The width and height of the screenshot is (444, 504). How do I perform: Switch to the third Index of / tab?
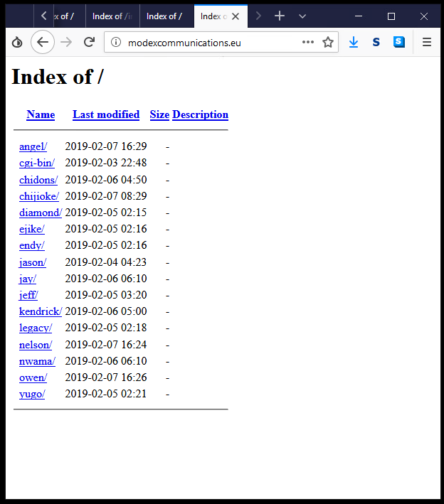click(165, 16)
